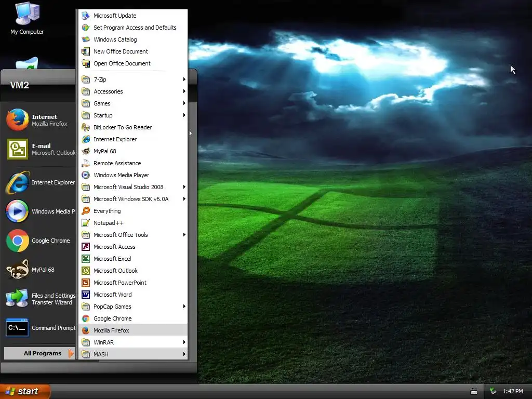
Task: Click the pinned E-mail Outlook icon
Action: [17, 149]
